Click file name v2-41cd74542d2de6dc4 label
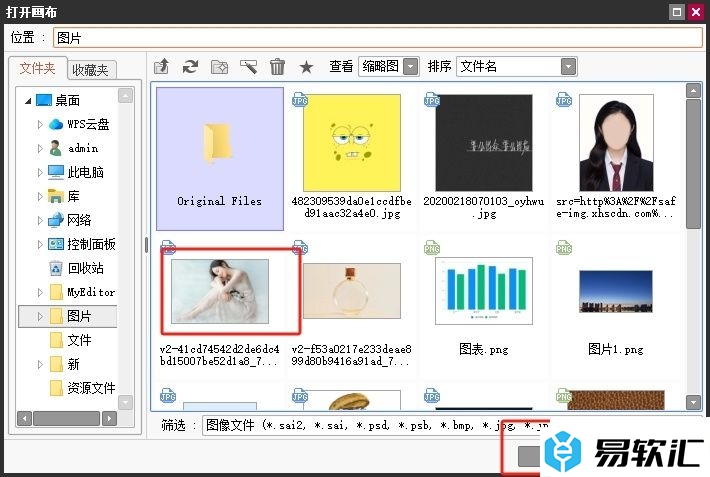 220,355
